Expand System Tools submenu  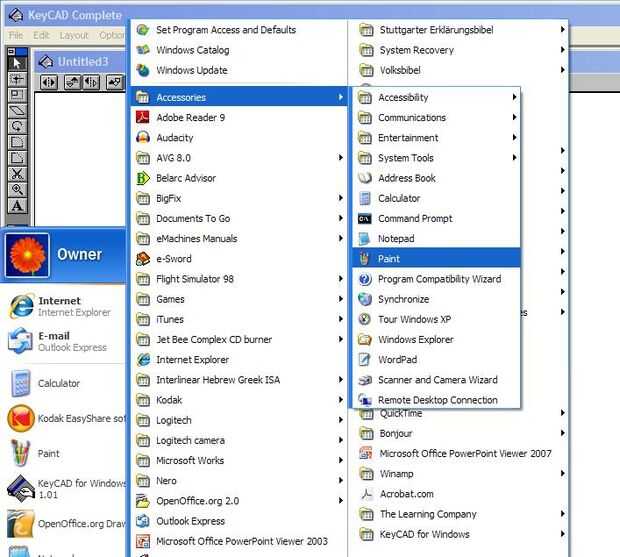pyautogui.click(x=436, y=158)
